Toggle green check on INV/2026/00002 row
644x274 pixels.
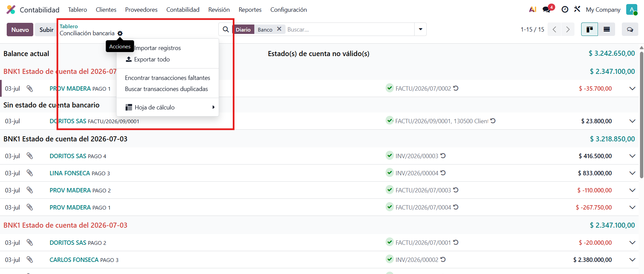[x=389, y=259]
